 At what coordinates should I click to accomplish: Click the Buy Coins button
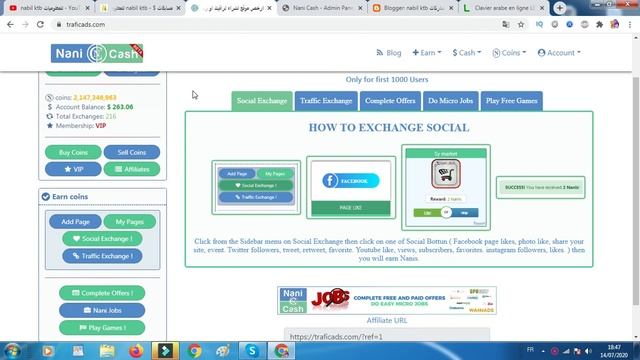pyautogui.click(x=73, y=152)
